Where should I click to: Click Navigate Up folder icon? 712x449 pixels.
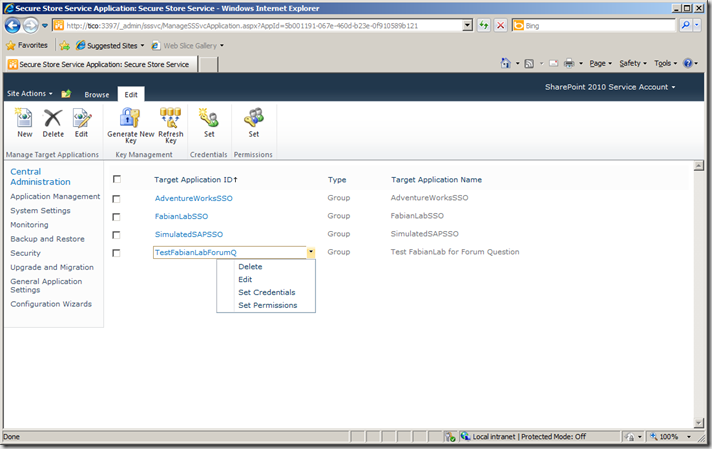point(66,94)
